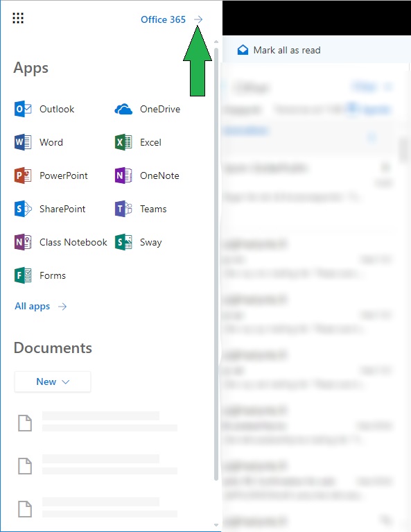Launch Excel from its icon
The height and width of the screenshot is (532, 411).
(x=123, y=142)
